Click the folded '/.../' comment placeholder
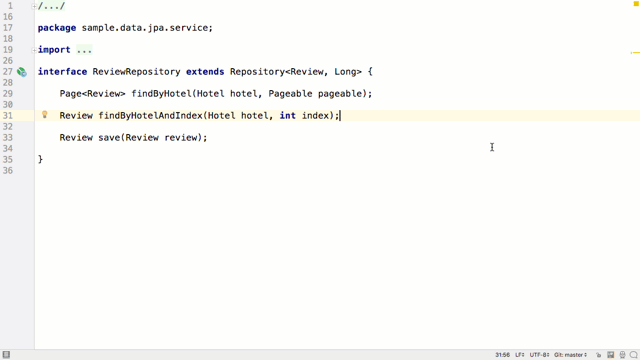The image size is (640, 360). click(51, 6)
